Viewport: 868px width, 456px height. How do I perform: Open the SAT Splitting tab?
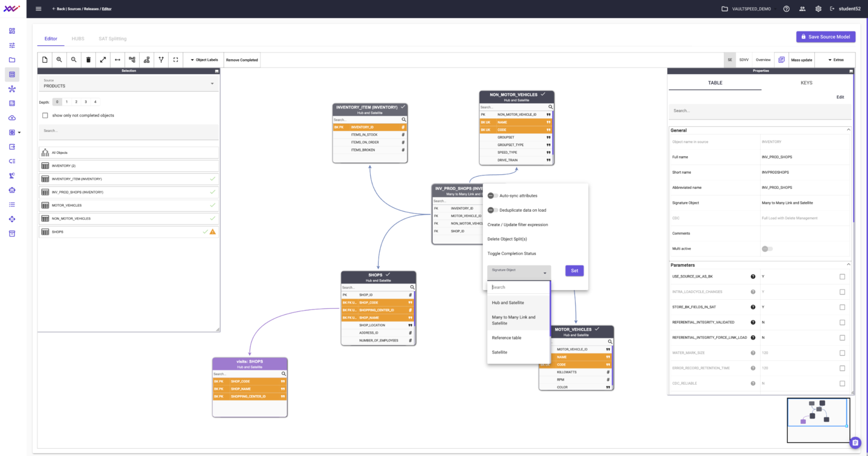(x=112, y=38)
